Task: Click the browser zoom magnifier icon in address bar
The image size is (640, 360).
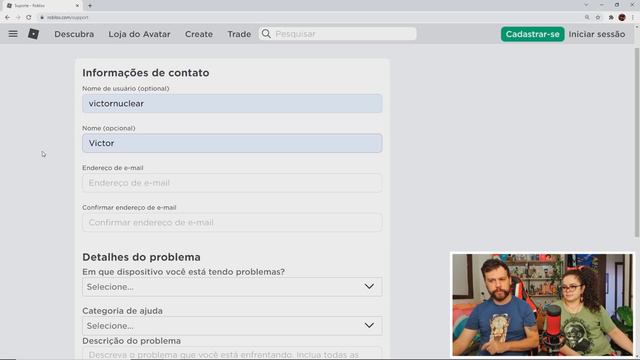Action: point(587,17)
